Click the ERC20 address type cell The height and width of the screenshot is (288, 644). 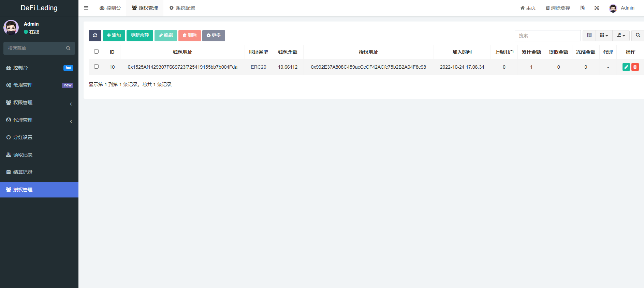(259, 67)
